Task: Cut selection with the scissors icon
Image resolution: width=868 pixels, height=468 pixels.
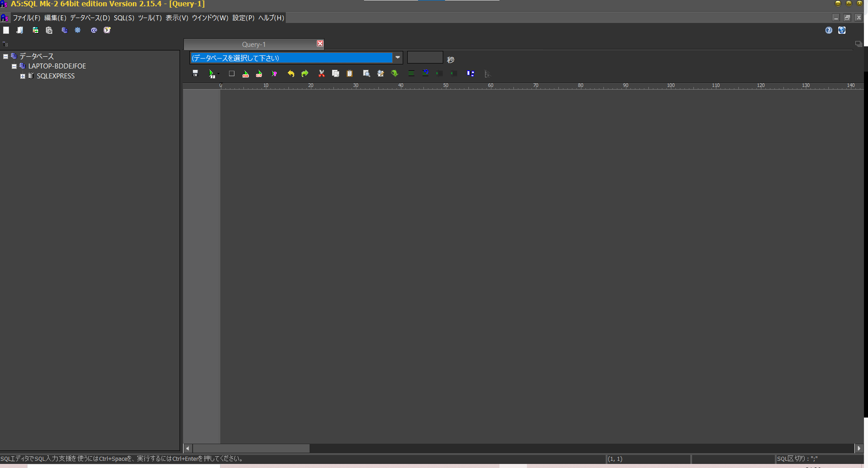Action: (321, 73)
